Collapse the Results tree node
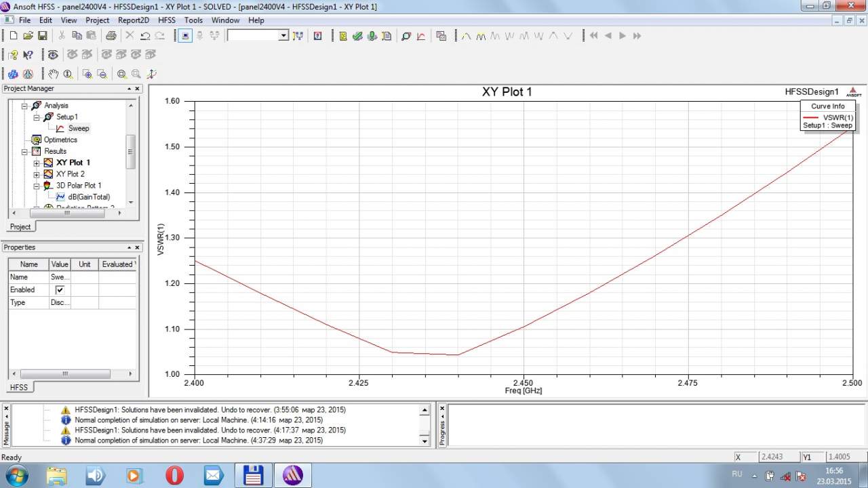This screenshot has height=488, width=868. pyautogui.click(x=25, y=151)
